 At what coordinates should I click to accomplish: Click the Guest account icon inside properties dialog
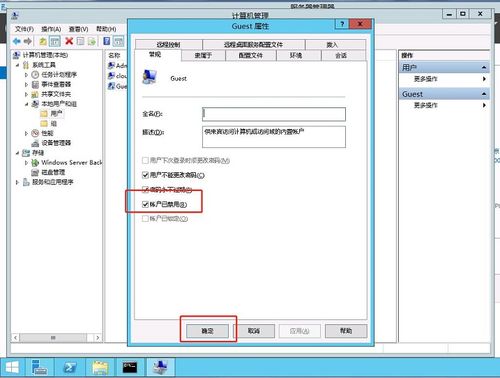149,77
